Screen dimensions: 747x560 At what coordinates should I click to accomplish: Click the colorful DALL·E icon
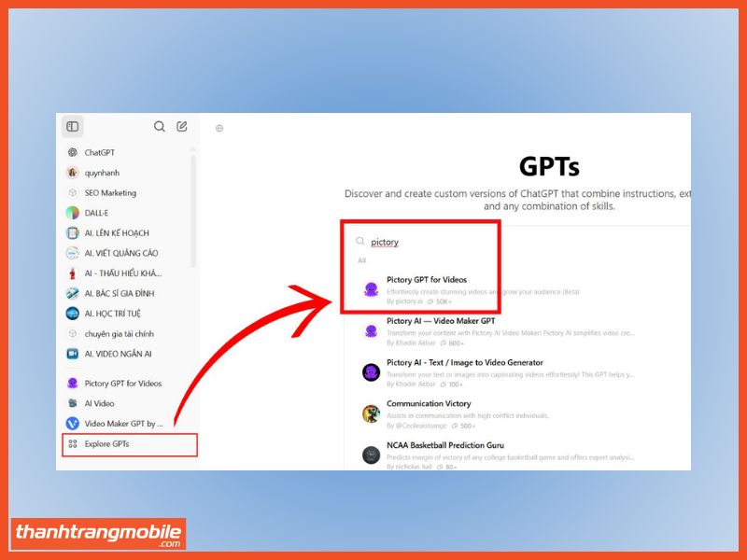point(73,213)
